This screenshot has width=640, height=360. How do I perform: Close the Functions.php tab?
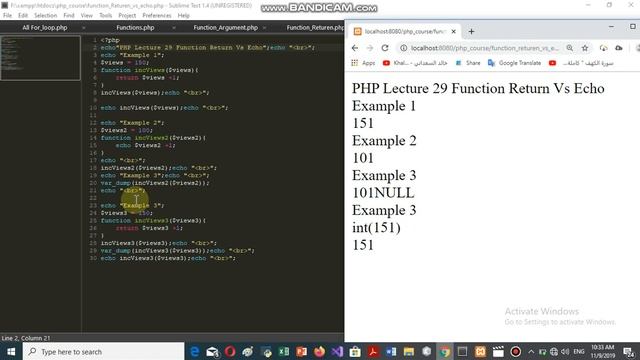pos(173,28)
